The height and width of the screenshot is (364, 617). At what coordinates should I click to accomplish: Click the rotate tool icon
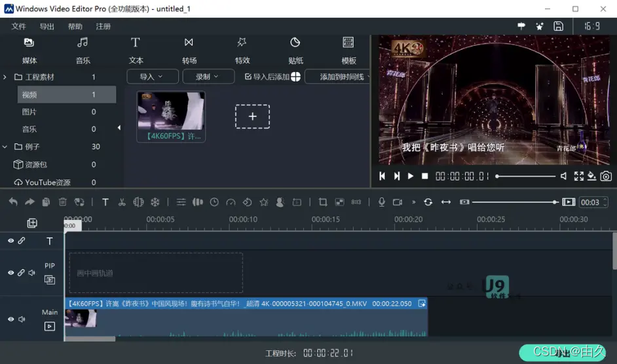tap(247, 202)
